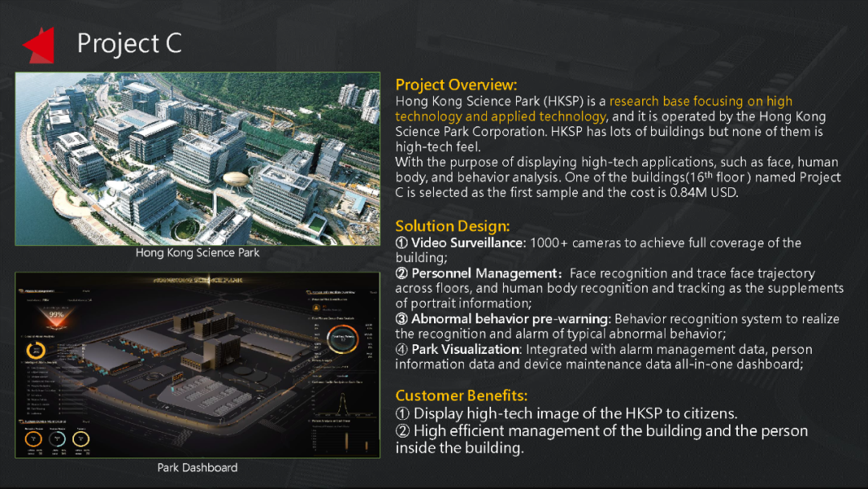This screenshot has height=489, width=868.
Task: Click the 99% gauge in the dashboard image
Action: click(x=56, y=316)
